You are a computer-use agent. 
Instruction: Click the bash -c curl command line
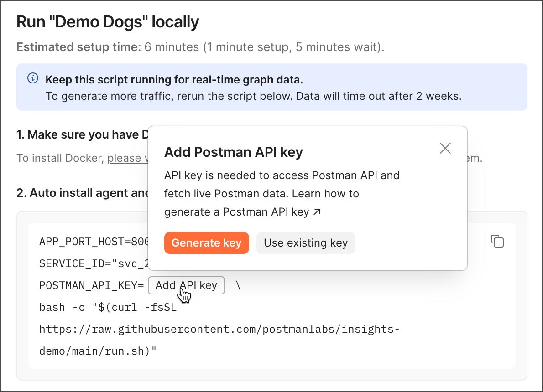click(x=108, y=308)
